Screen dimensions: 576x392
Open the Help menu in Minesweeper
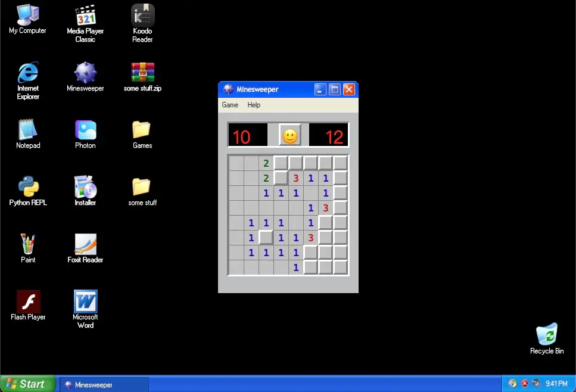pyautogui.click(x=254, y=105)
